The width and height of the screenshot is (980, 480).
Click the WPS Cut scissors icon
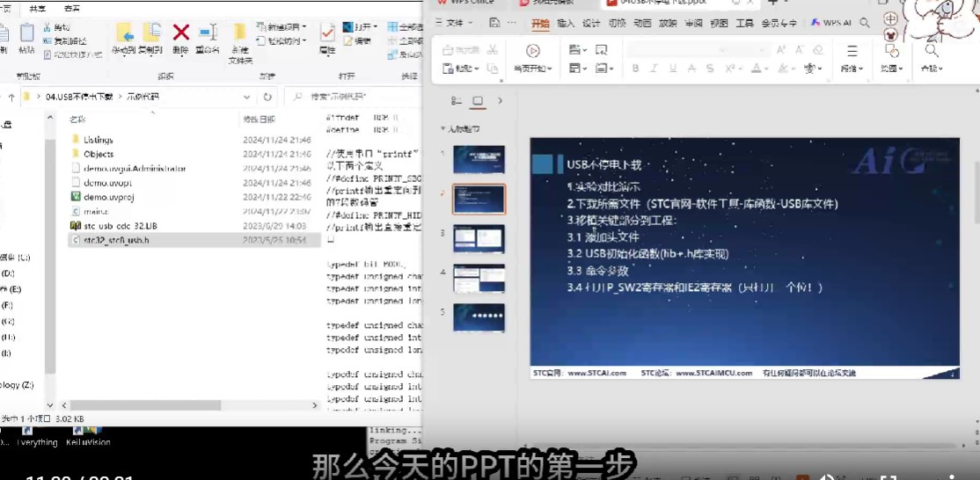click(493, 50)
